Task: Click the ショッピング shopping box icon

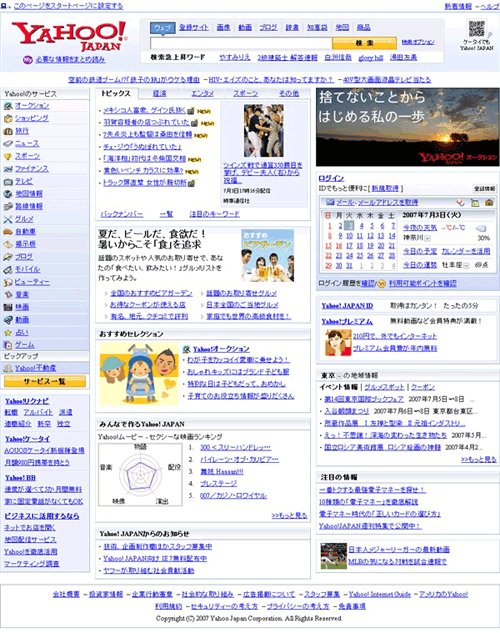Action: [8, 119]
